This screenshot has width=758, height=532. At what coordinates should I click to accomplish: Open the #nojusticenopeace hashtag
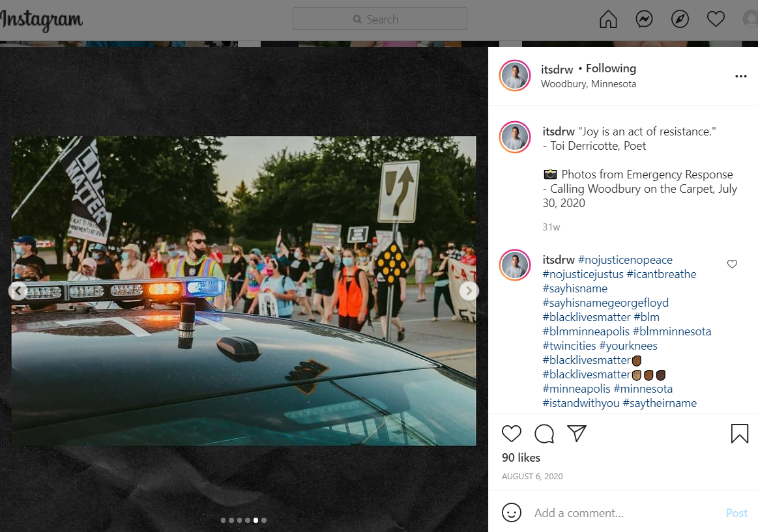point(625,260)
